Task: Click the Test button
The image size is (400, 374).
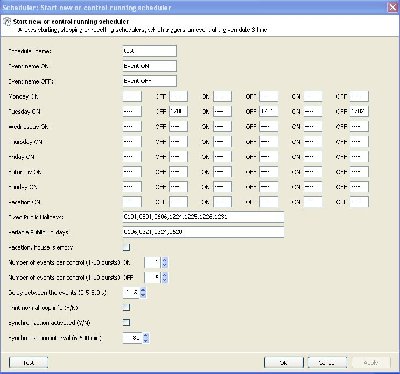Action: coord(28,362)
